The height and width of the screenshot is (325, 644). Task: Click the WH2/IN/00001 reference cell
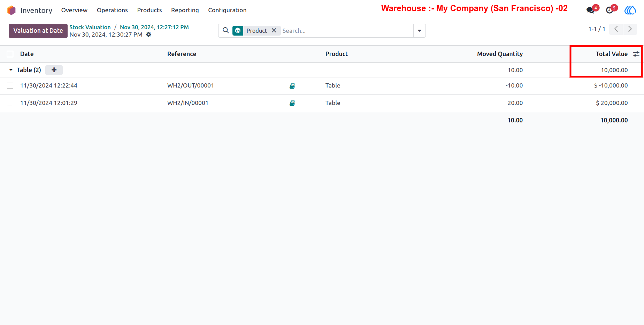tap(188, 103)
